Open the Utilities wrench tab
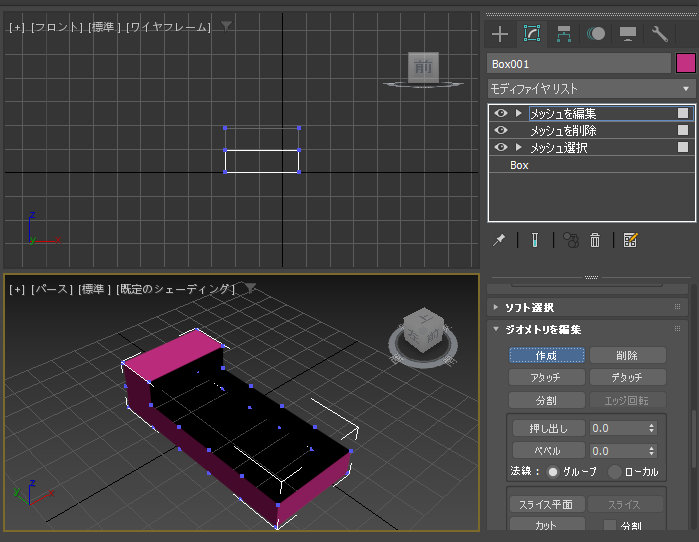This screenshot has height=542, width=699. [660, 34]
